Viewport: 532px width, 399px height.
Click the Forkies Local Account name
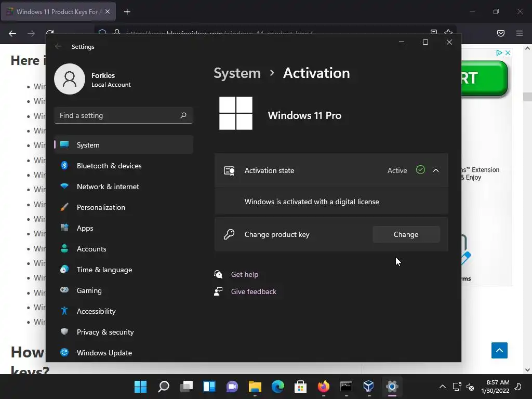111,79
